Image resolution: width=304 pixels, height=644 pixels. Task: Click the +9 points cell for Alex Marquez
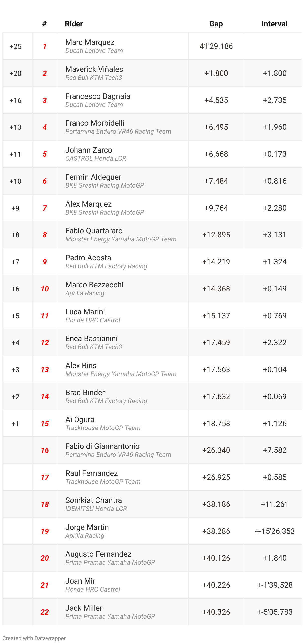click(x=15, y=208)
